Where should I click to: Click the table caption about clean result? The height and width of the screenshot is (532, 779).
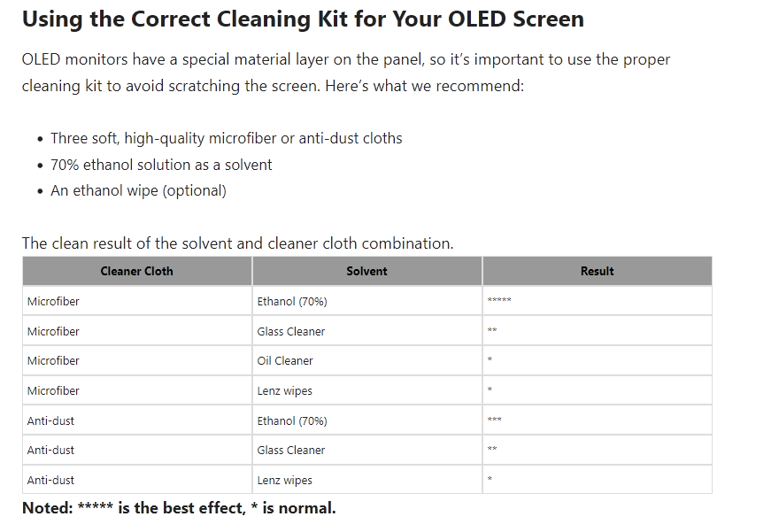click(237, 243)
